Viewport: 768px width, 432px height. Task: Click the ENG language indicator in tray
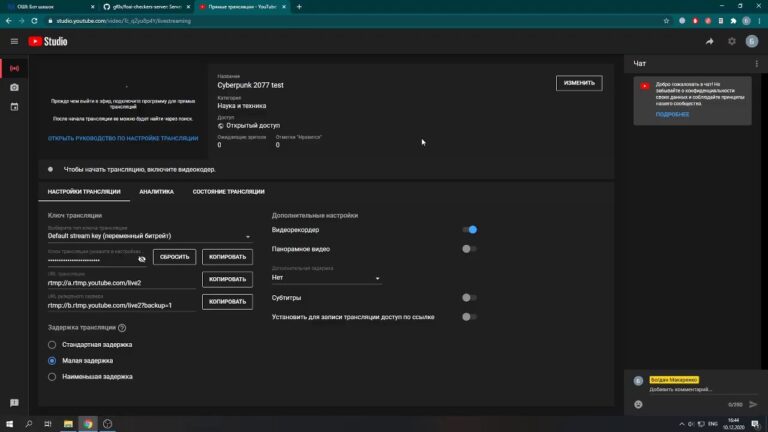[x=713, y=424]
